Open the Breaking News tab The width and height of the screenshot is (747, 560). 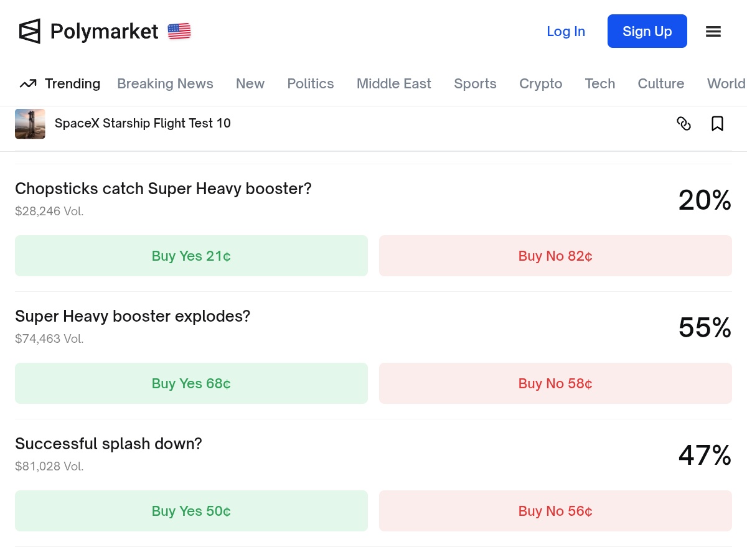tap(165, 84)
